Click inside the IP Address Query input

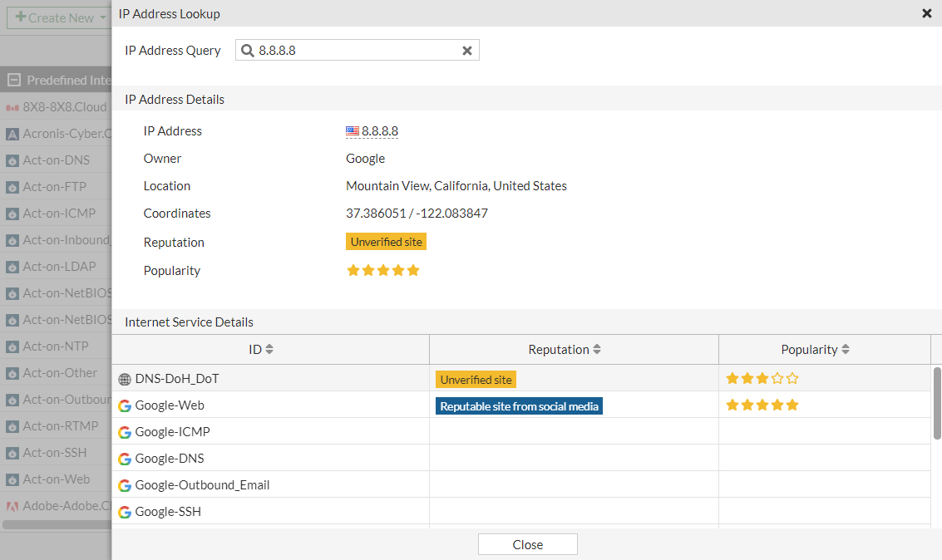pos(358,51)
